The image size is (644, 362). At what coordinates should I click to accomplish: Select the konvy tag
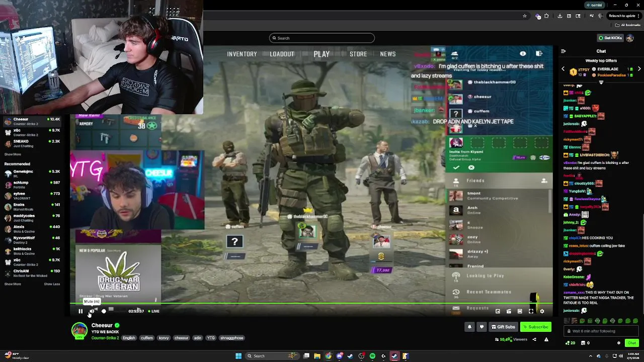[164, 338]
